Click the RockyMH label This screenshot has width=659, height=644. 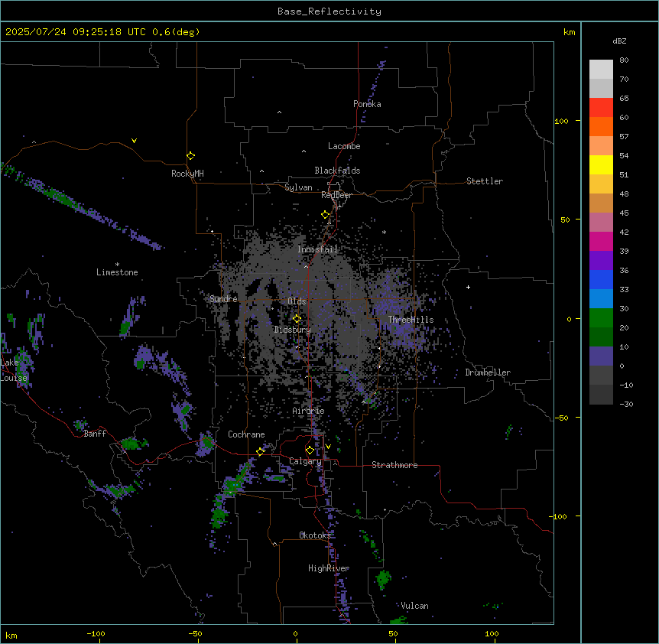[x=187, y=174]
